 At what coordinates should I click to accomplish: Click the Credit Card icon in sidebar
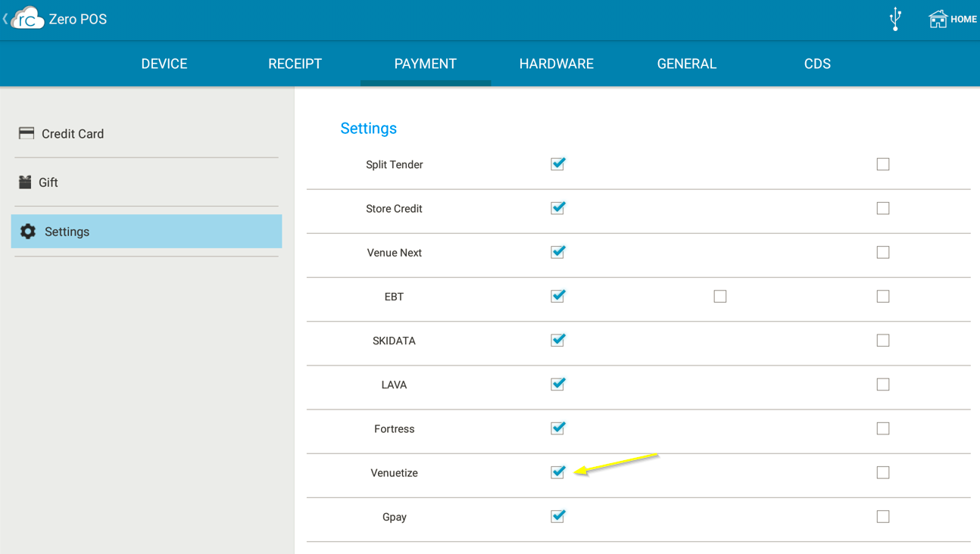(27, 133)
